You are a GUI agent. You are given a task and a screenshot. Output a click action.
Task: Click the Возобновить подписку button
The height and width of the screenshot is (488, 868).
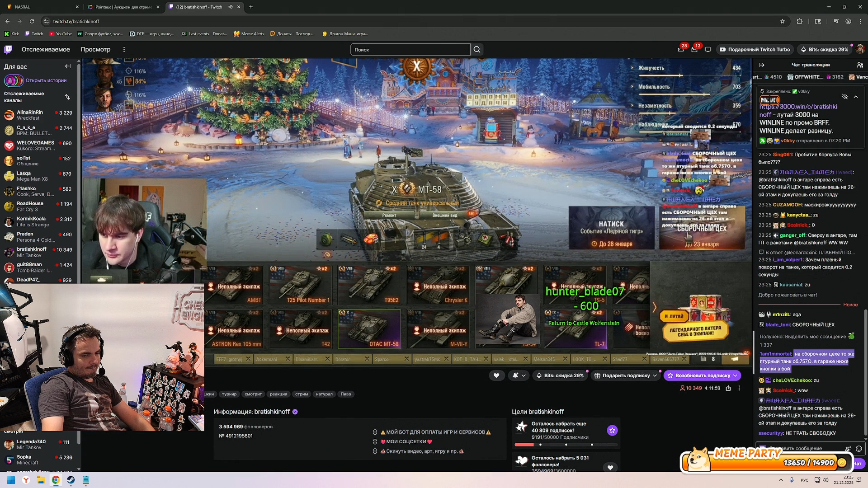(x=702, y=375)
